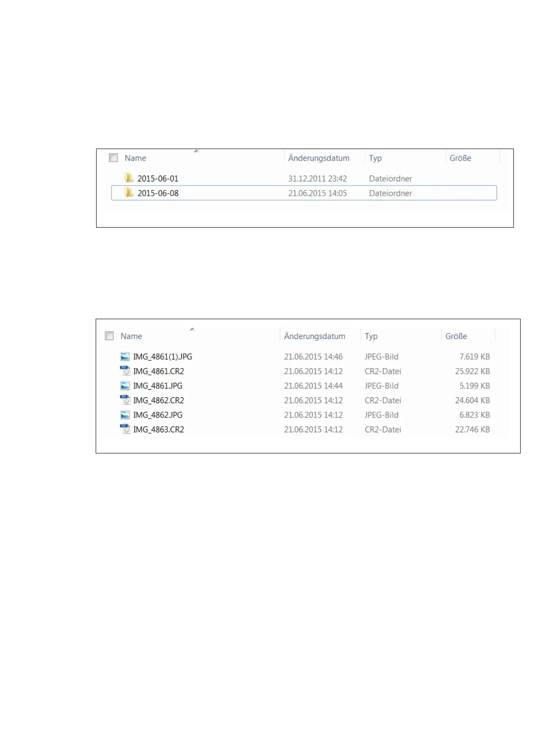Image resolution: width=535 pixels, height=756 pixels.
Task: Select the IMG_4861(1).JPG image file icon
Action: (x=125, y=357)
